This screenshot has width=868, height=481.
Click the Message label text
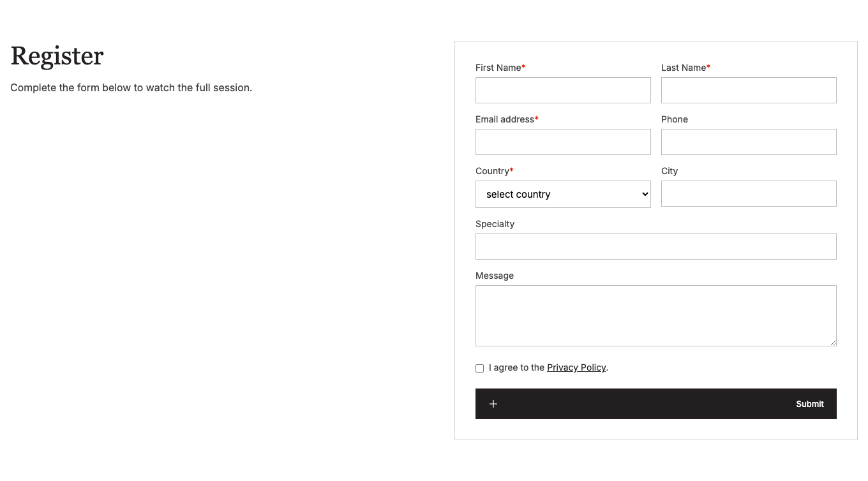pos(495,276)
